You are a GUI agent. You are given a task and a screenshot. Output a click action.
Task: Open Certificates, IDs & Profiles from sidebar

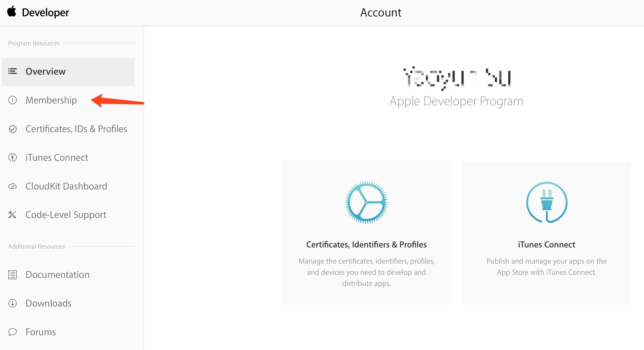(76, 129)
